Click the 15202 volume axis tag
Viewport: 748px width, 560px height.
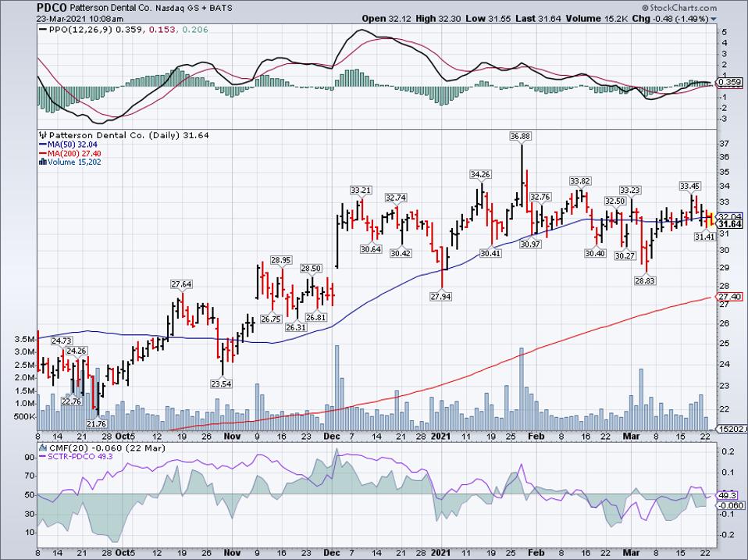coord(732,430)
